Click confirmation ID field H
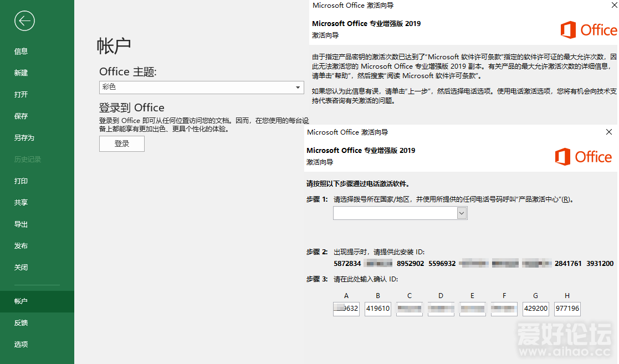This screenshot has width=619, height=364. coord(567,309)
